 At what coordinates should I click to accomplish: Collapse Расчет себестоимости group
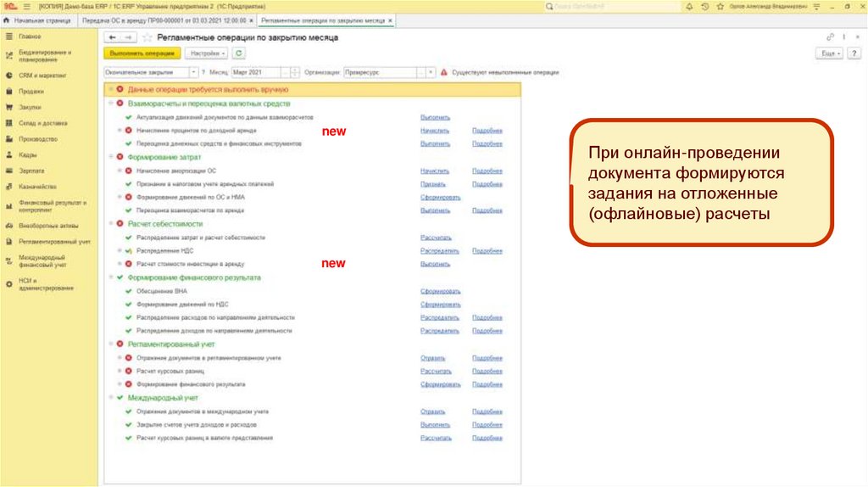[111, 224]
